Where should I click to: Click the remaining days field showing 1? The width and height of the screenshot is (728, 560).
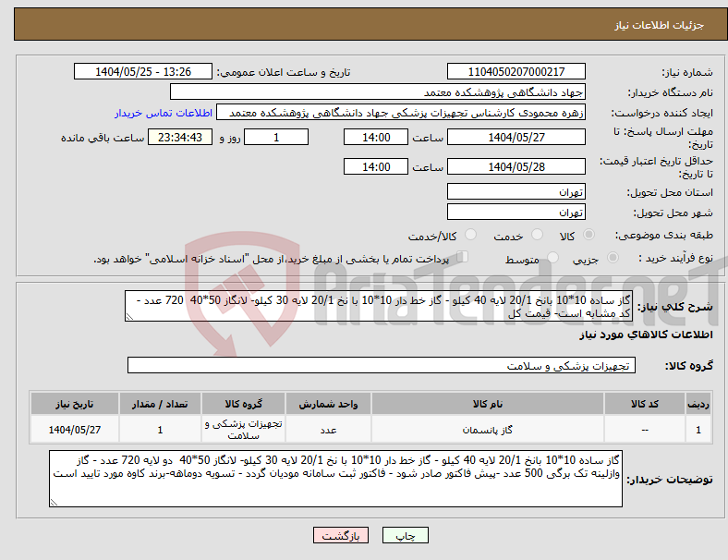(276, 138)
